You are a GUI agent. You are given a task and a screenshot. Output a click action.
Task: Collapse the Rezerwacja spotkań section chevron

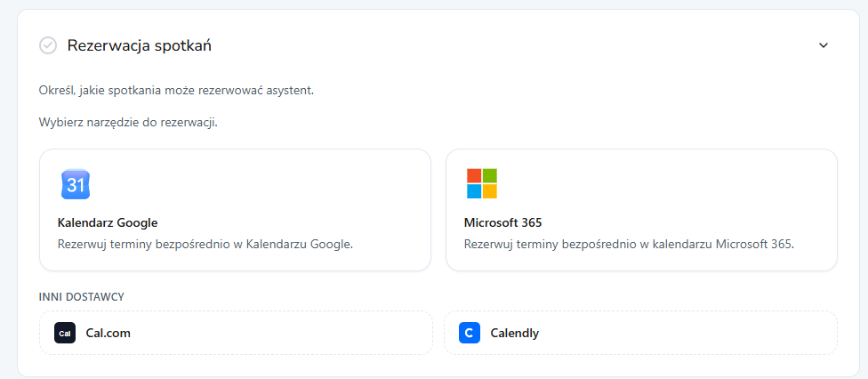click(824, 45)
